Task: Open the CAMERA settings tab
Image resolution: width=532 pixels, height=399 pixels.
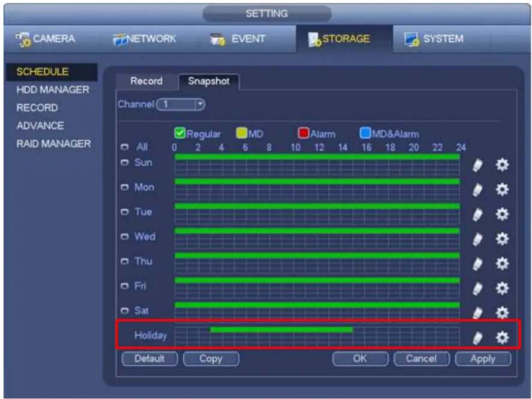Action: [x=45, y=39]
